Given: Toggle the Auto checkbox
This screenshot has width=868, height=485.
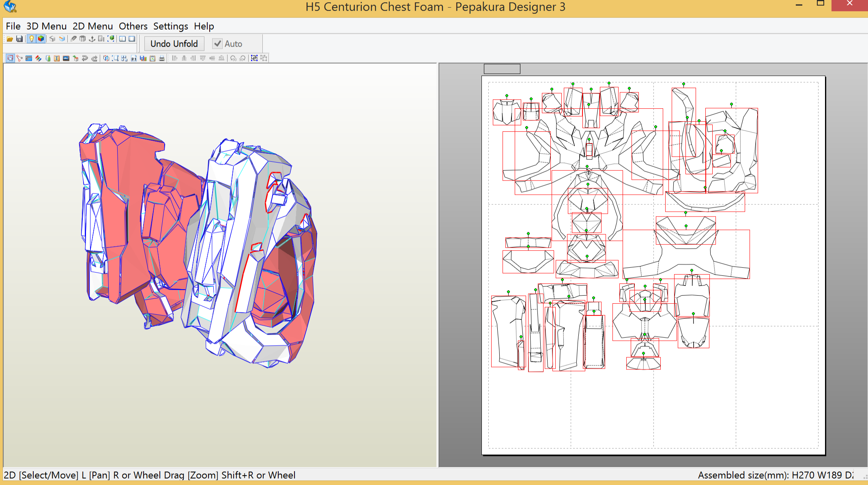Looking at the screenshot, I should tap(217, 44).
